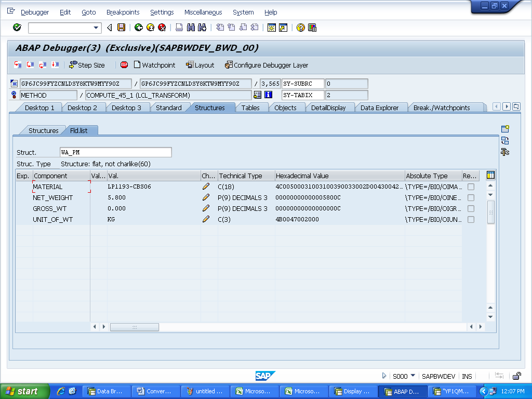Screen dimensions: 532x399
Task: Open the Settings menu
Action: pyautogui.click(x=162, y=12)
